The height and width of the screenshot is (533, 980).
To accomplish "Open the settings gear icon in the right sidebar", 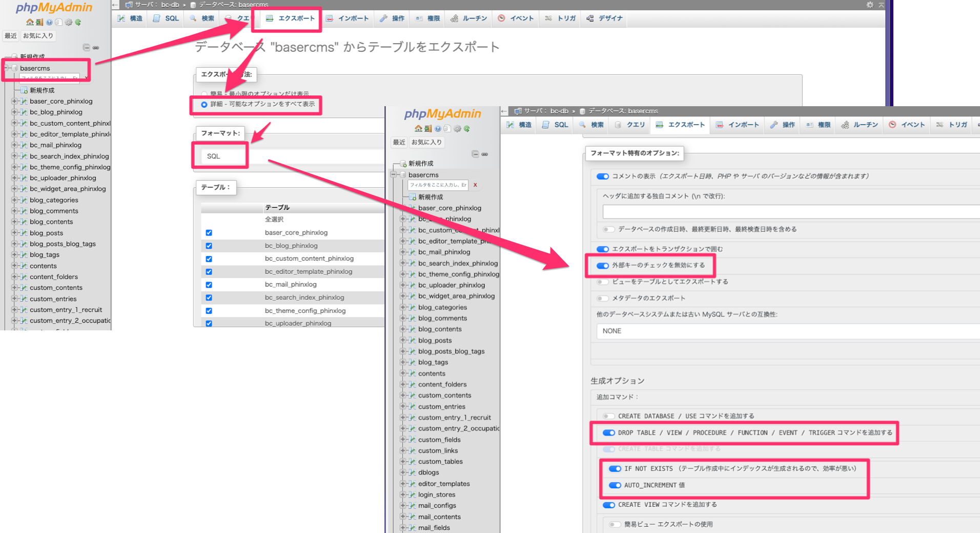I will click(457, 129).
